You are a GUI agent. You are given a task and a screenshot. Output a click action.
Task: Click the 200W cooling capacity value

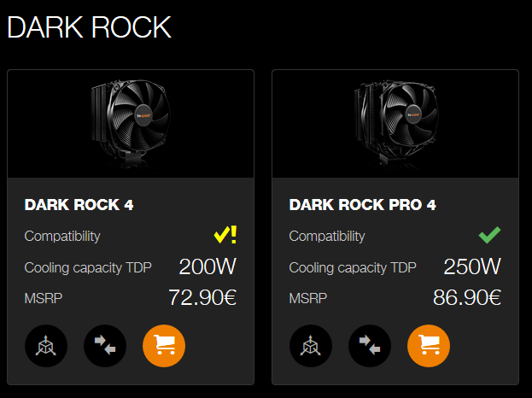[x=208, y=266]
